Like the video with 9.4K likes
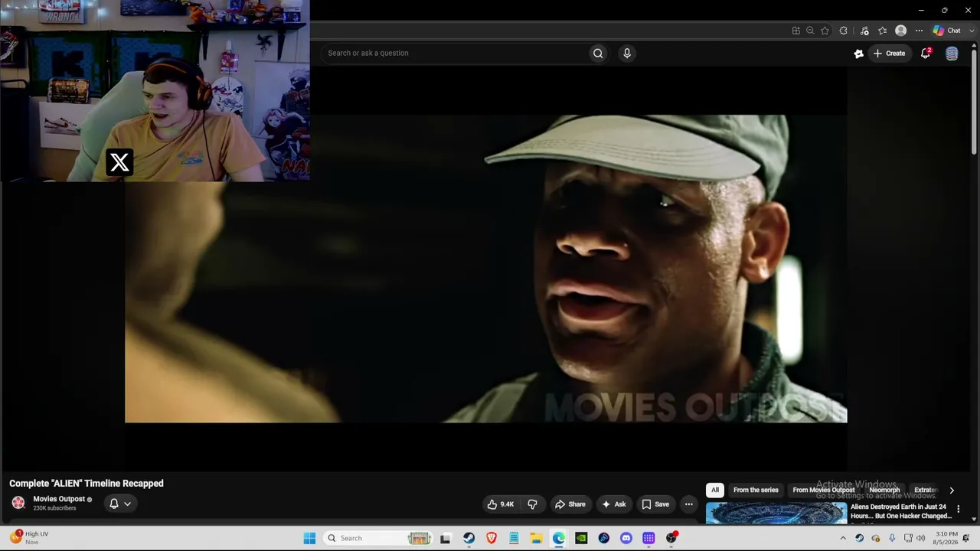Viewport: 980px width, 551px height. coord(501,504)
